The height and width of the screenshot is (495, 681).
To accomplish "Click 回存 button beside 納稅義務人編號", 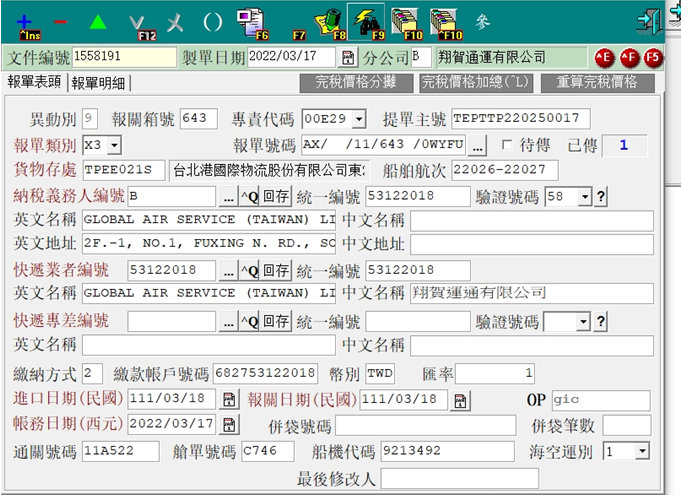I will click(277, 197).
